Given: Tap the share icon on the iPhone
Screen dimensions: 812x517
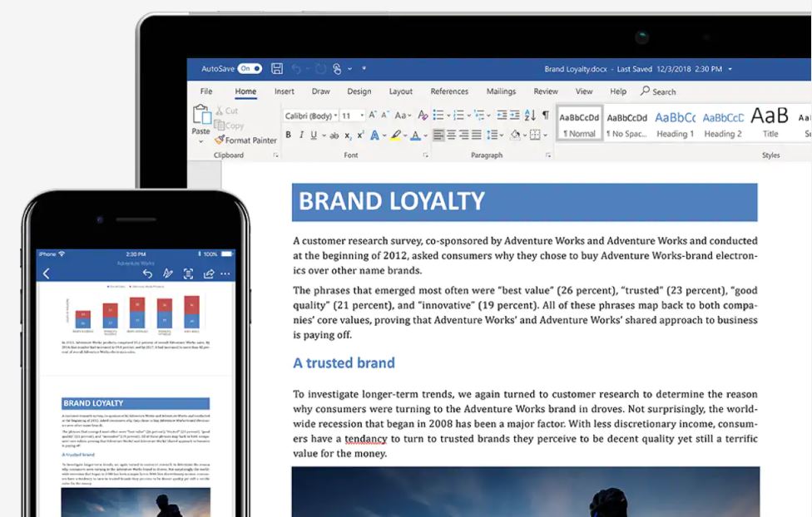Looking at the screenshot, I should coord(209,273).
